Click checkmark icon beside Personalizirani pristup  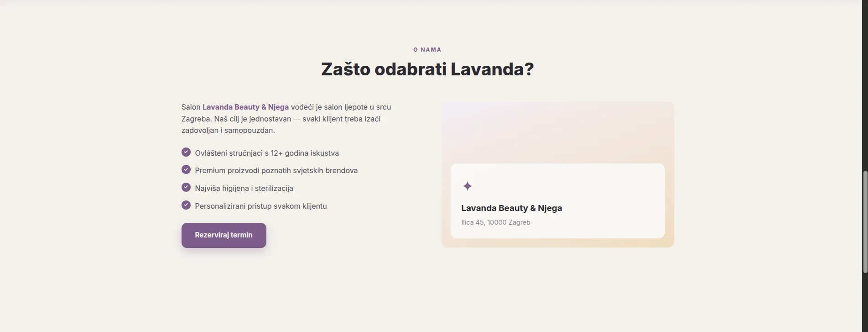[186, 205]
